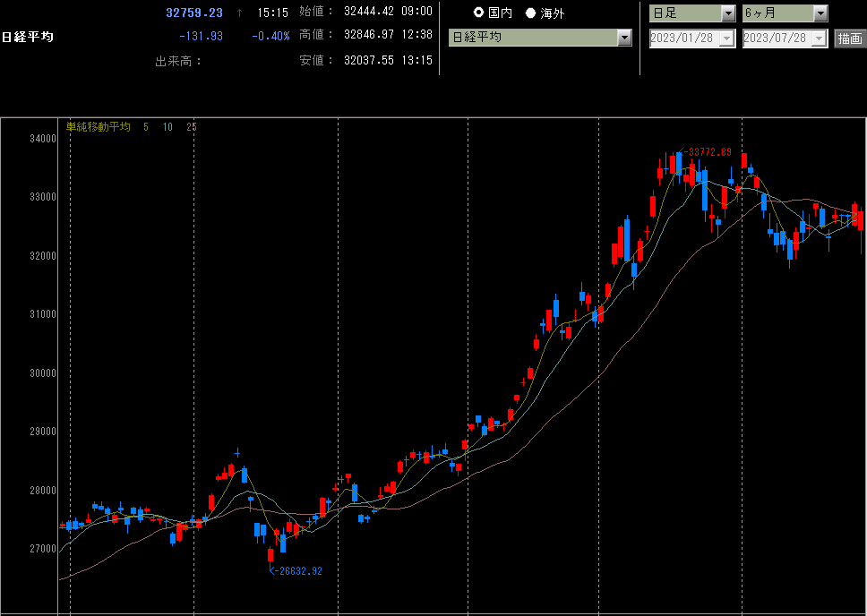Viewport: 867px width, 616px height.
Task: Click the 31000 axis label
Action: [x=43, y=314]
